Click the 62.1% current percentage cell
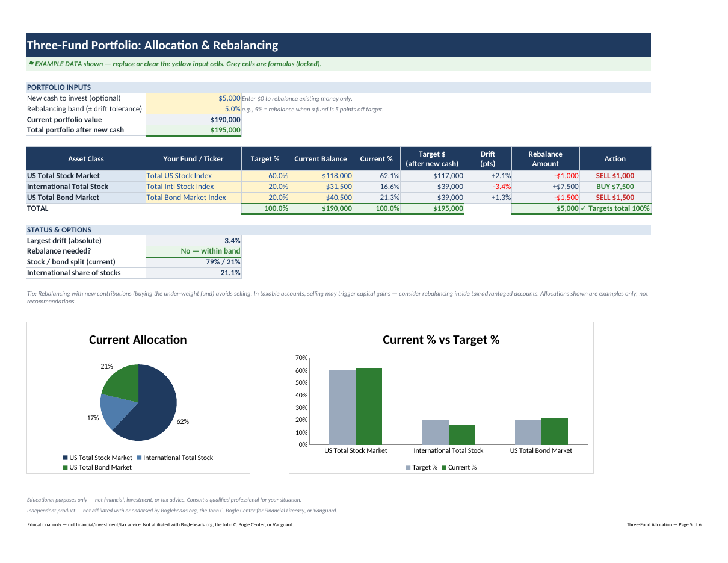The width and height of the screenshot is (728, 563). (x=377, y=176)
